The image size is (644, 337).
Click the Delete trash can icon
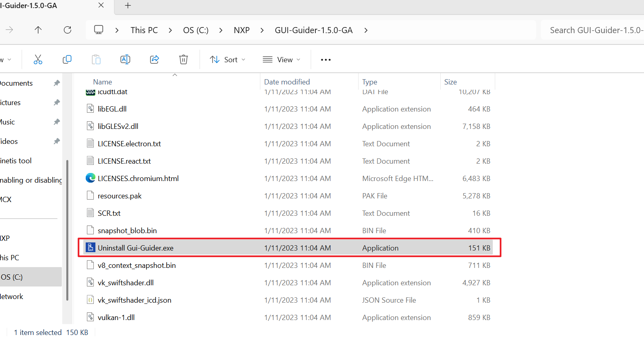tap(184, 59)
